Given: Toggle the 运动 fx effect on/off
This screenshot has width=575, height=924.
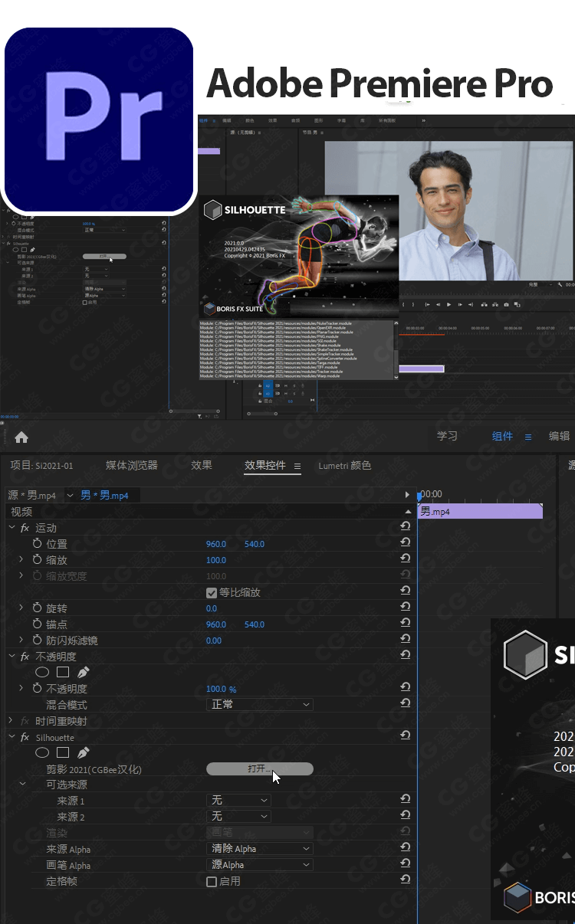Looking at the screenshot, I should click(25, 528).
